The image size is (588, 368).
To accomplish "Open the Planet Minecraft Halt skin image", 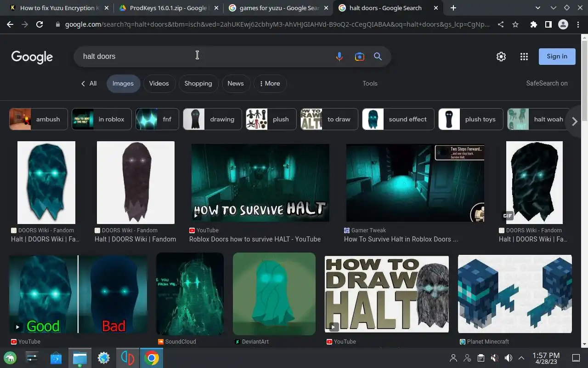I will 515,294.
